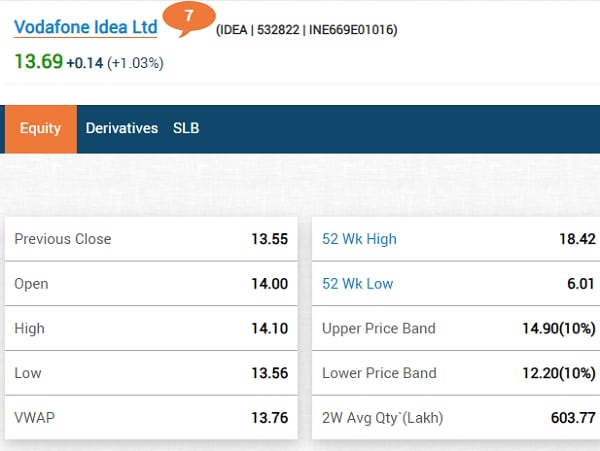Screen dimensions: 600x451
Task: Click the Upper Price Band label
Action: pos(379,328)
